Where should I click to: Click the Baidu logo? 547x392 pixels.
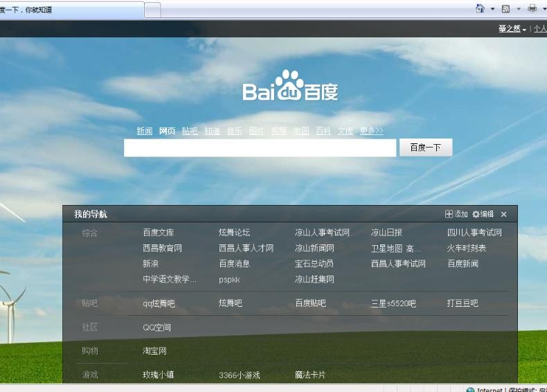pos(290,85)
